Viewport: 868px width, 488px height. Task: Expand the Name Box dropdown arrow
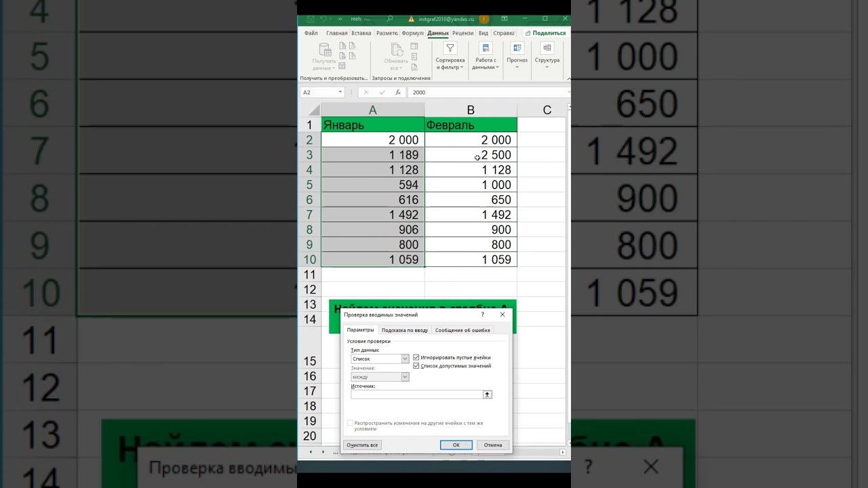click(x=340, y=92)
